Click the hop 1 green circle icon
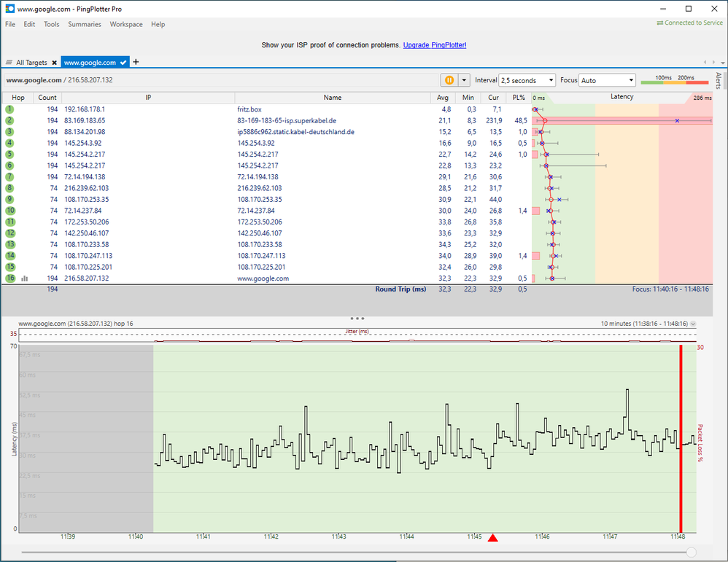Viewport: 728px width, 562px height. tap(10, 109)
